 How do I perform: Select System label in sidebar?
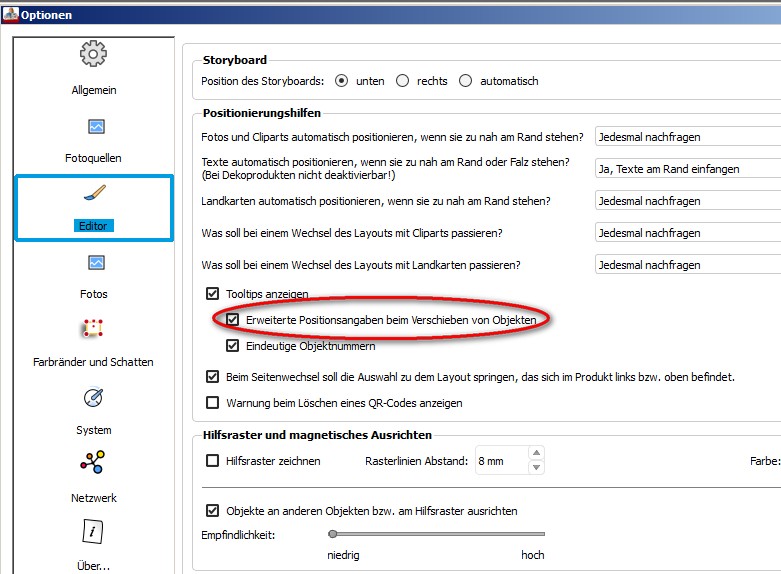click(94, 430)
